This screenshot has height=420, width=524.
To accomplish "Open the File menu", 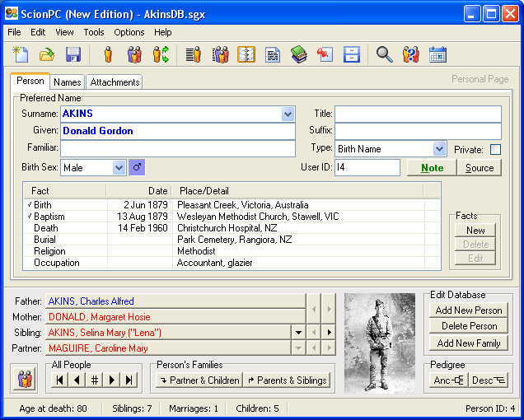I will click(14, 32).
